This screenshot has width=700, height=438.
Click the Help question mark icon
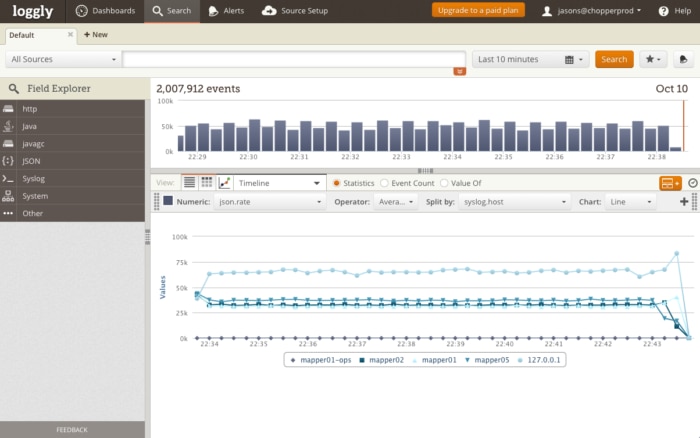click(666, 11)
